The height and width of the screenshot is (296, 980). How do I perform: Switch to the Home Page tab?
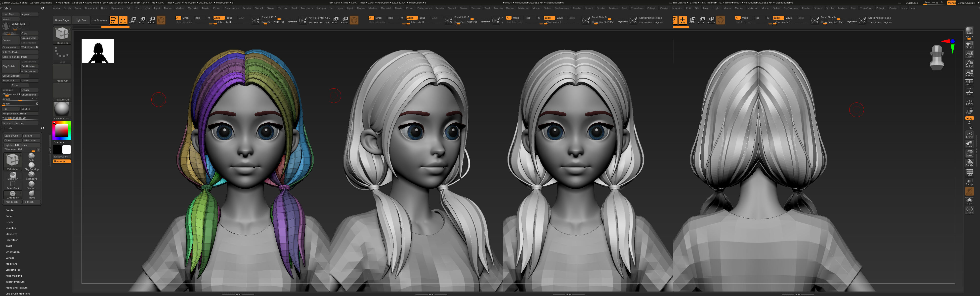[62, 20]
